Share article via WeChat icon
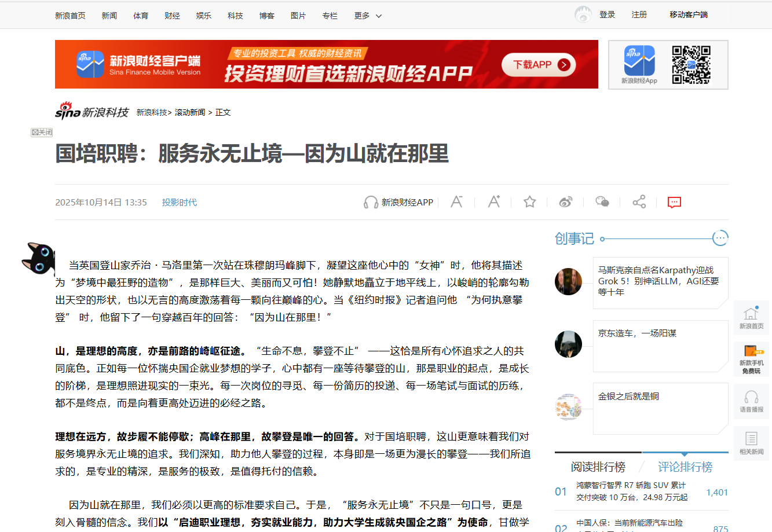This screenshot has height=532, width=772. pyautogui.click(x=602, y=202)
